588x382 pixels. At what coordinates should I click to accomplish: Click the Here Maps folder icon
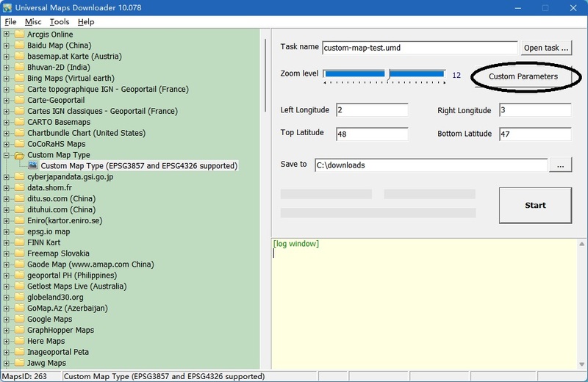click(x=19, y=342)
